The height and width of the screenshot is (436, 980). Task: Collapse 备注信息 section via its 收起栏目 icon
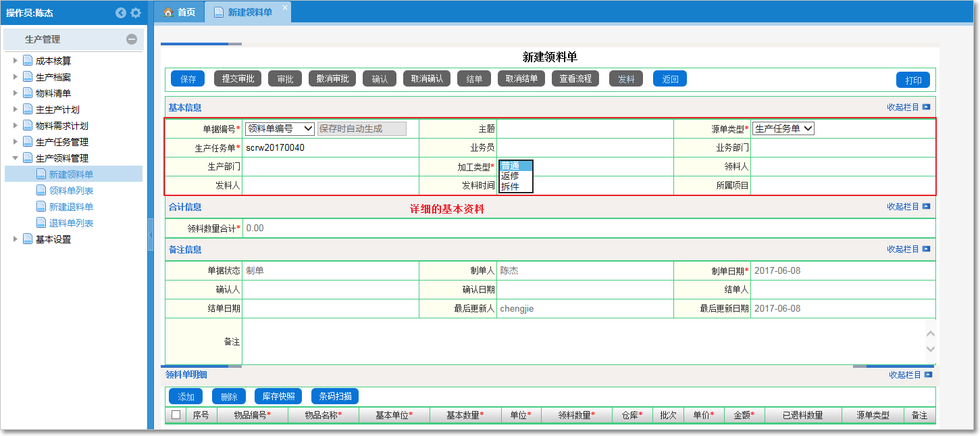(927, 249)
